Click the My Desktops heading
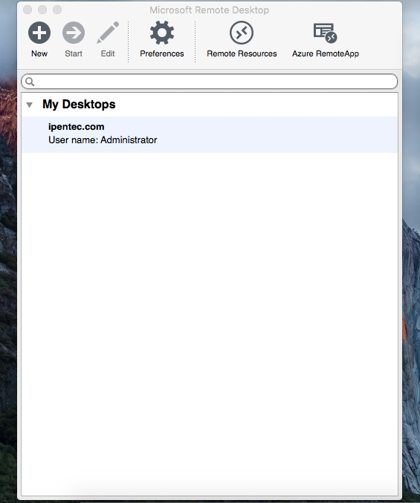420x503 pixels. [79, 104]
